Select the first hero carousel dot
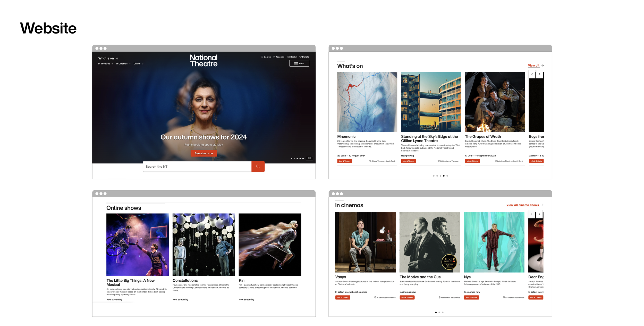 [x=291, y=159]
